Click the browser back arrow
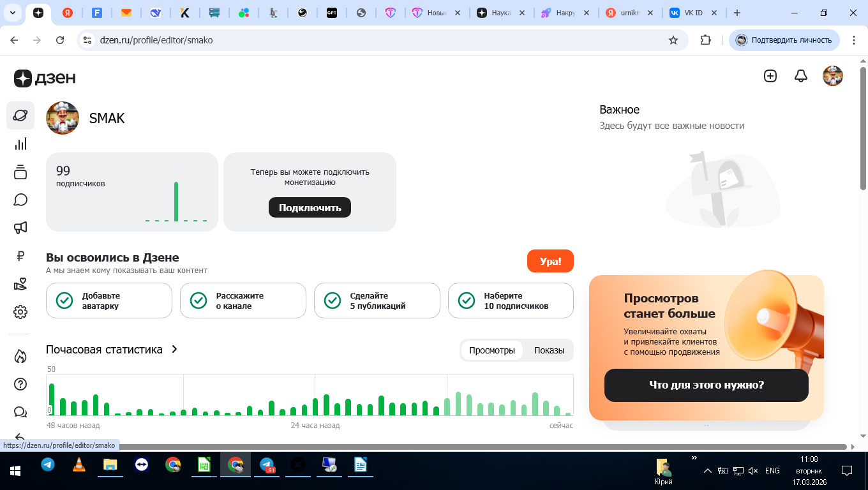 click(x=14, y=40)
